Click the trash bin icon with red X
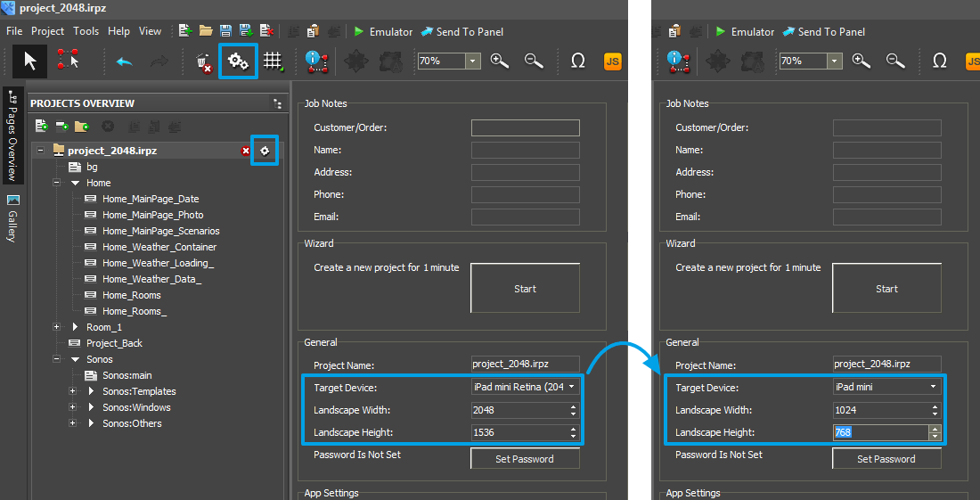This screenshot has width=980, height=500. (203, 61)
